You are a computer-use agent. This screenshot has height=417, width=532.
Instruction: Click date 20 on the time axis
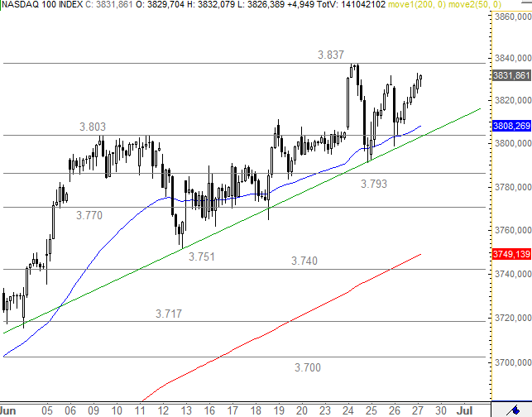pyautogui.click(x=302, y=411)
